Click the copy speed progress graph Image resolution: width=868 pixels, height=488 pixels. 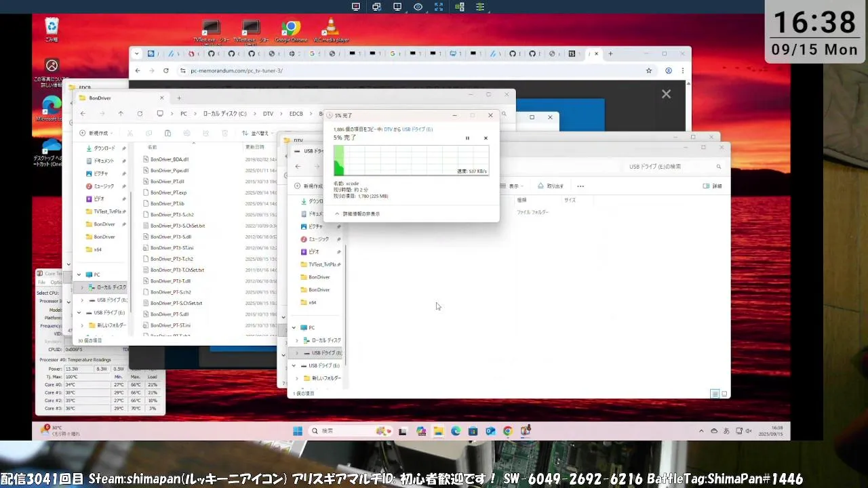411,161
